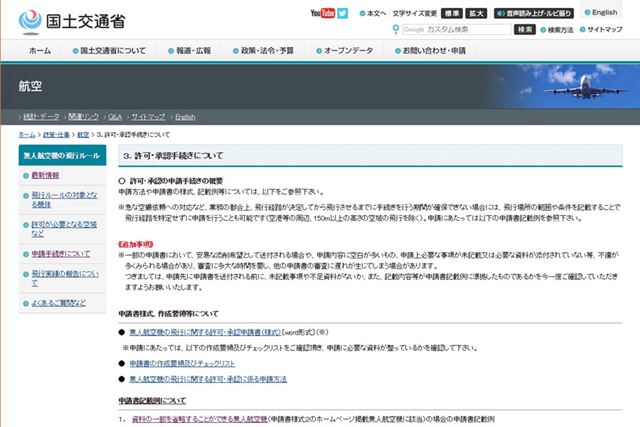Image resolution: width=640 pixels, height=427 pixels.
Task: Open the 国土交通省について menu
Action: coord(112,50)
